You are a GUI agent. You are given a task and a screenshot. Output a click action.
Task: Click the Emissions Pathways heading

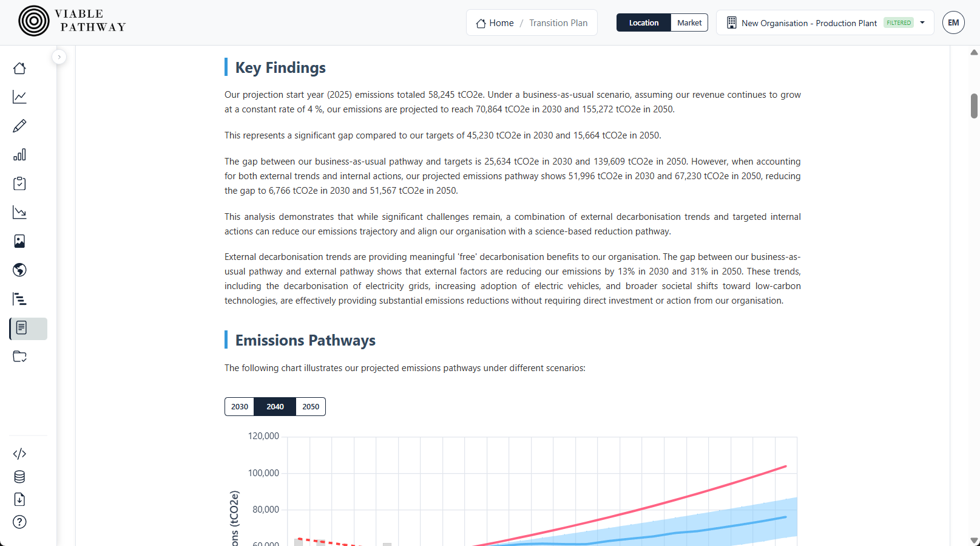[x=305, y=340]
